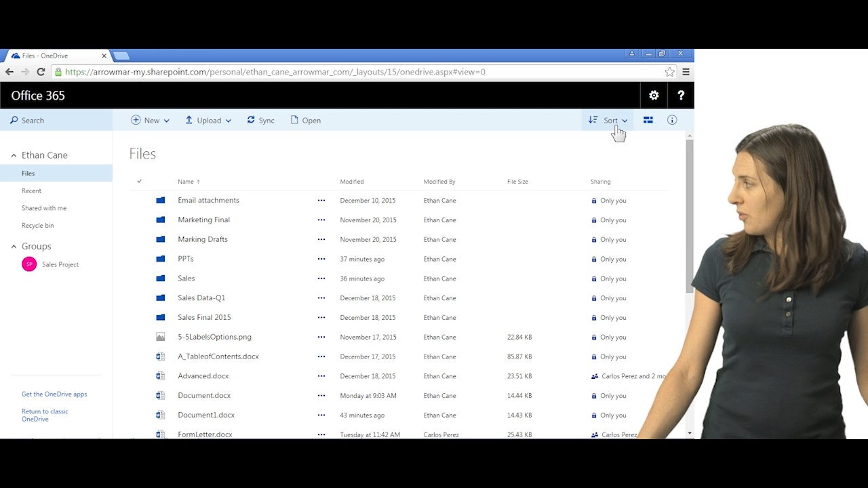The height and width of the screenshot is (488, 868).
Task: Collapse the Groups navigation section
Action: coord(14,247)
